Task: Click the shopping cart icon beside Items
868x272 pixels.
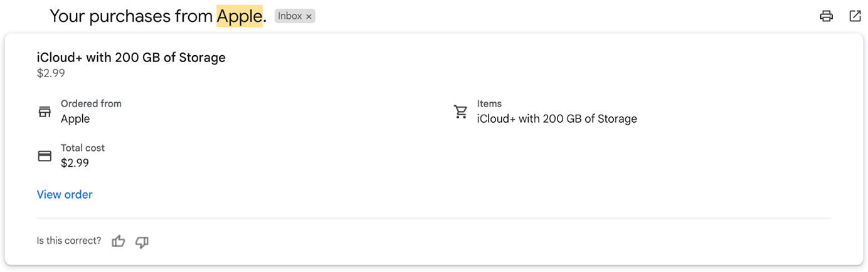Action: tap(461, 112)
